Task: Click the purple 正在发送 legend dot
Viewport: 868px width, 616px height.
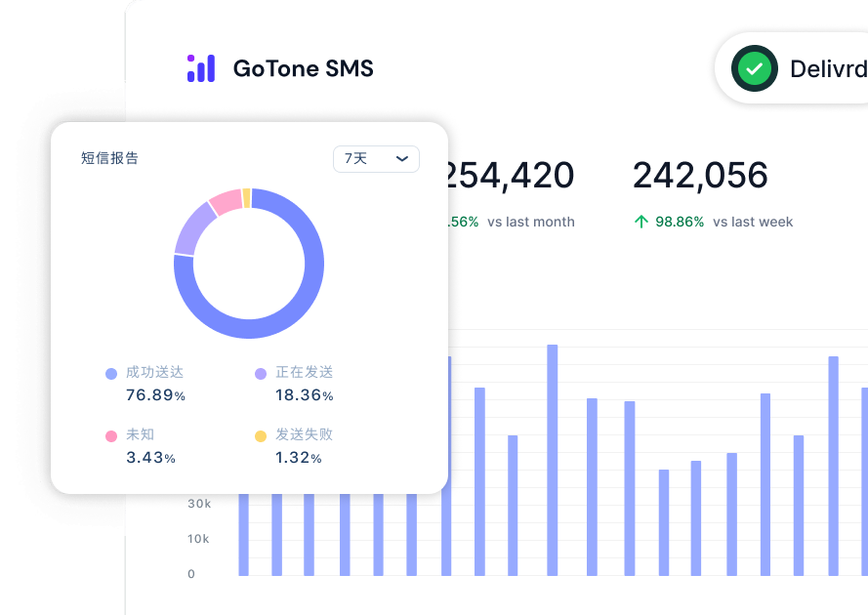Action: (261, 373)
